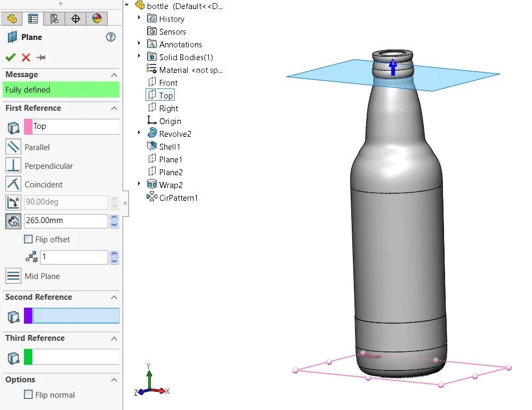Cancel the plane with the red X
The height and width of the screenshot is (410, 532).
(x=26, y=58)
